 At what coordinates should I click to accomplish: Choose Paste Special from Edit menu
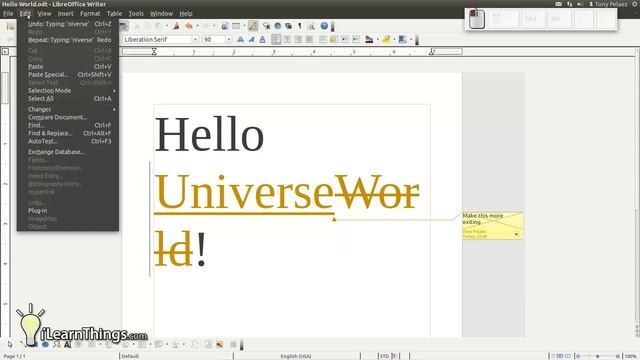click(68, 75)
